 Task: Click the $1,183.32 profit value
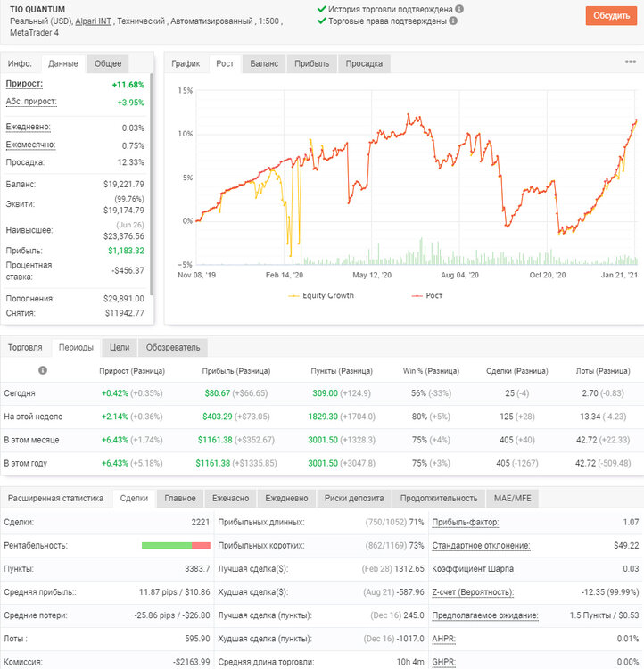pos(126,251)
